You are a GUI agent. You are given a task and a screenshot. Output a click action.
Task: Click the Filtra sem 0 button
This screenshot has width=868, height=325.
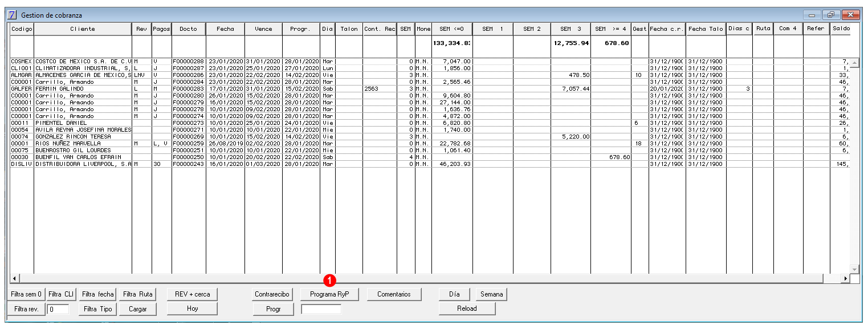coord(26,294)
